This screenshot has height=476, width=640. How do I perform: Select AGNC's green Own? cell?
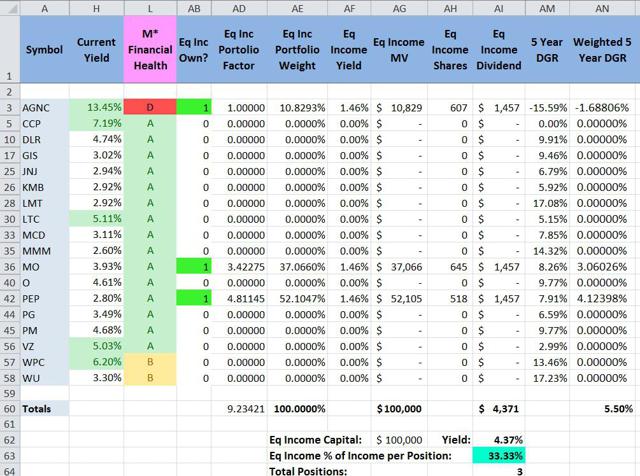tap(194, 108)
